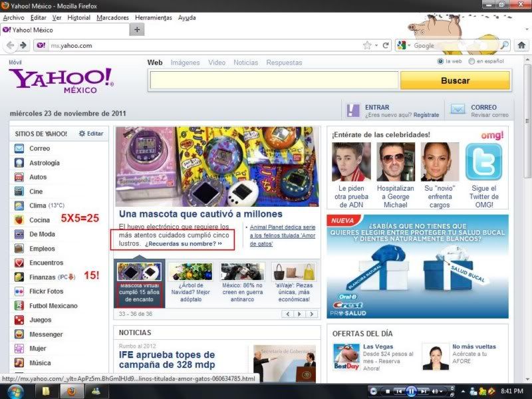Click the yellow Buscar button
532x399 pixels.
pos(455,80)
